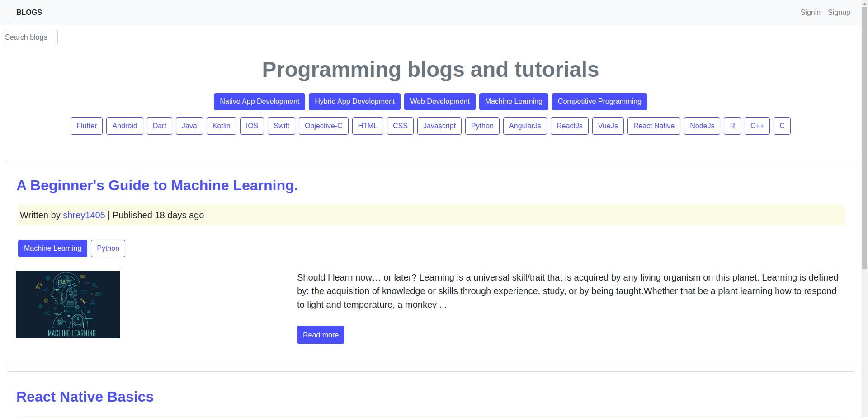Viewport: 868px width, 417px height.
Task: Click Python badge on the post card
Action: pyautogui.click(x=108, y=248)
